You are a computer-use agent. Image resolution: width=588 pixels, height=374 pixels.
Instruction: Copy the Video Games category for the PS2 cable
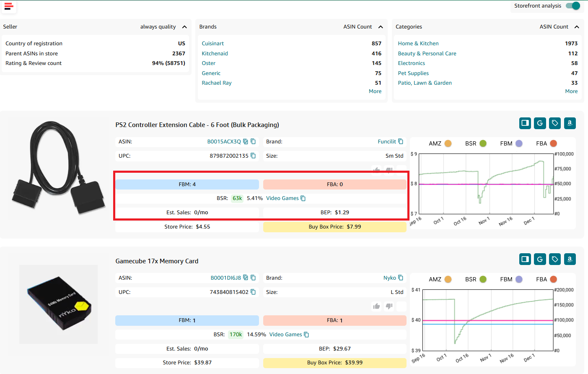click(303, 198)
